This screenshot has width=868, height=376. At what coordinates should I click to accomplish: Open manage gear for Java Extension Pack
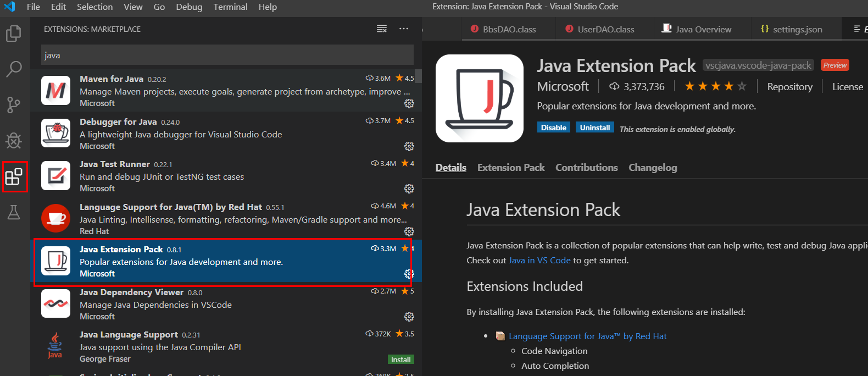pyautogui.click(x=409, y=274)
